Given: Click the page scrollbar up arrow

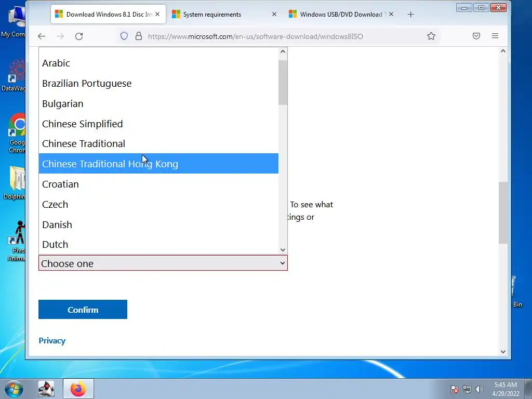Looking at the screenshot, I should [503, 51].
